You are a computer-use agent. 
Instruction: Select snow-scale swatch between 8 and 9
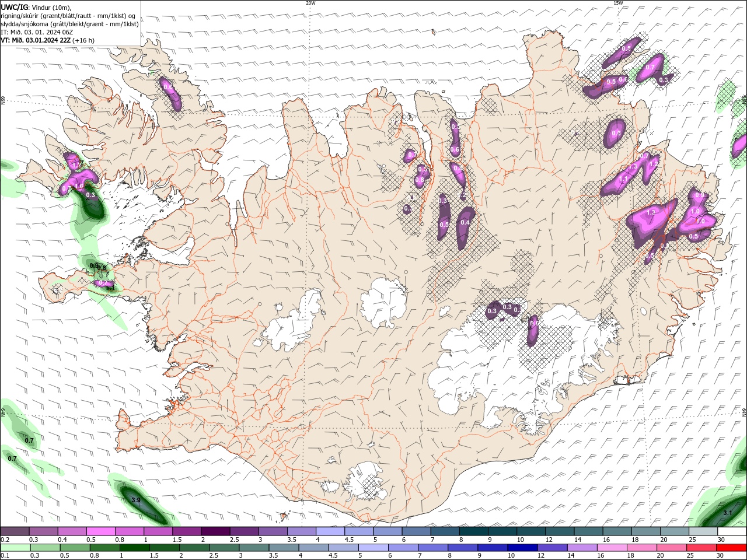pyautogui.click(x=473, y=531)
